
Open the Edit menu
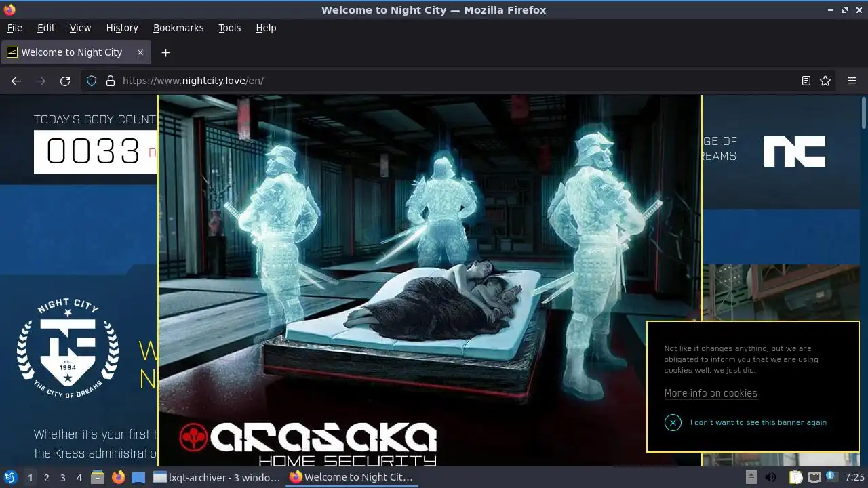(x=46, y=28)
